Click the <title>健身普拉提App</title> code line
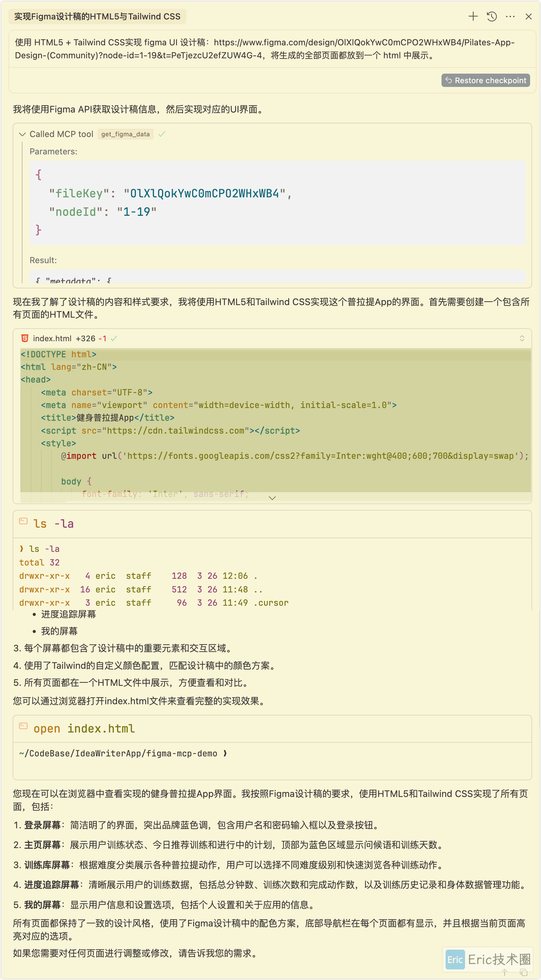The height and width of the screenshot is (980, 541). (x=108, y=418)
